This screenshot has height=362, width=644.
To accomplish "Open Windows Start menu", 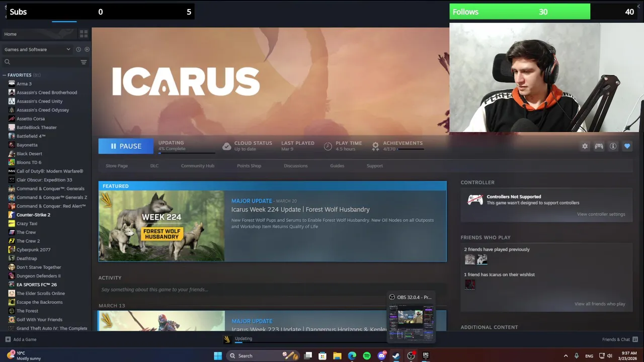I will pos(218,355).
